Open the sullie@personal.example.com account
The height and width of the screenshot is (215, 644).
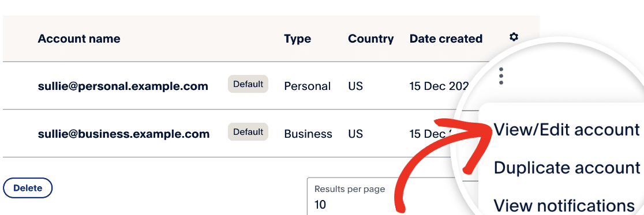(123, 86)
